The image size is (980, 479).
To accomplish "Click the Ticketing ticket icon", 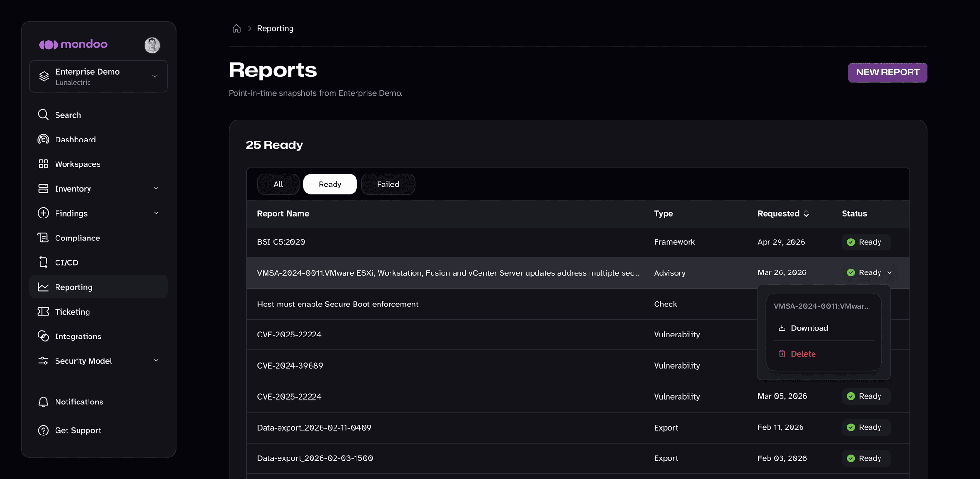I will (x=43, y=312).
